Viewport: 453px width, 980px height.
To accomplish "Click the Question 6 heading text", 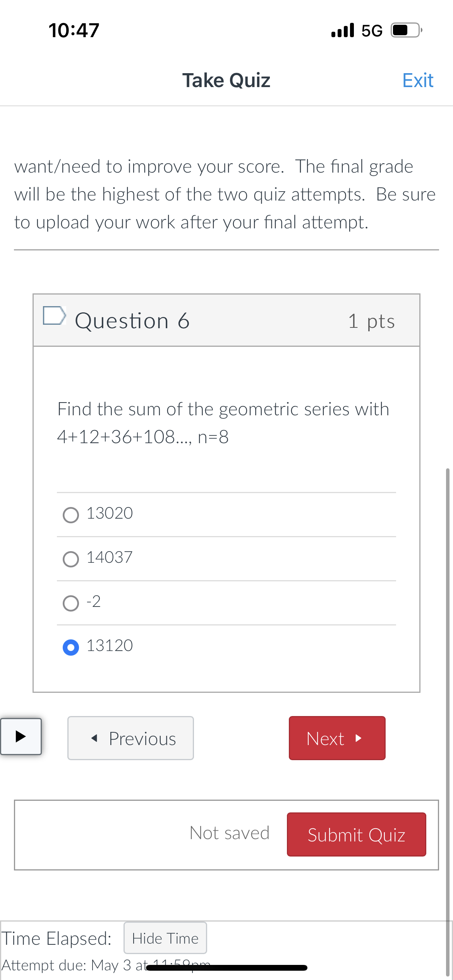I will [132, 321].
